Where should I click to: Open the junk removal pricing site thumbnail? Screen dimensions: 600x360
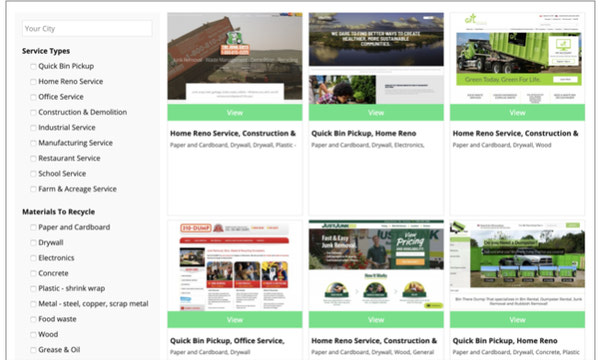[x=376, y=266]
